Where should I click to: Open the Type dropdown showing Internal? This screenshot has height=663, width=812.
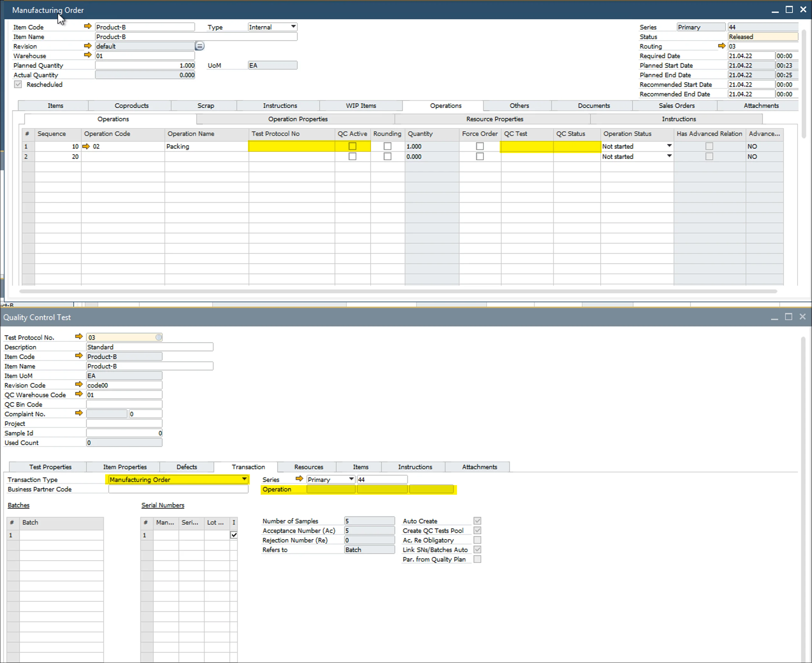click(x=293, y=27)
